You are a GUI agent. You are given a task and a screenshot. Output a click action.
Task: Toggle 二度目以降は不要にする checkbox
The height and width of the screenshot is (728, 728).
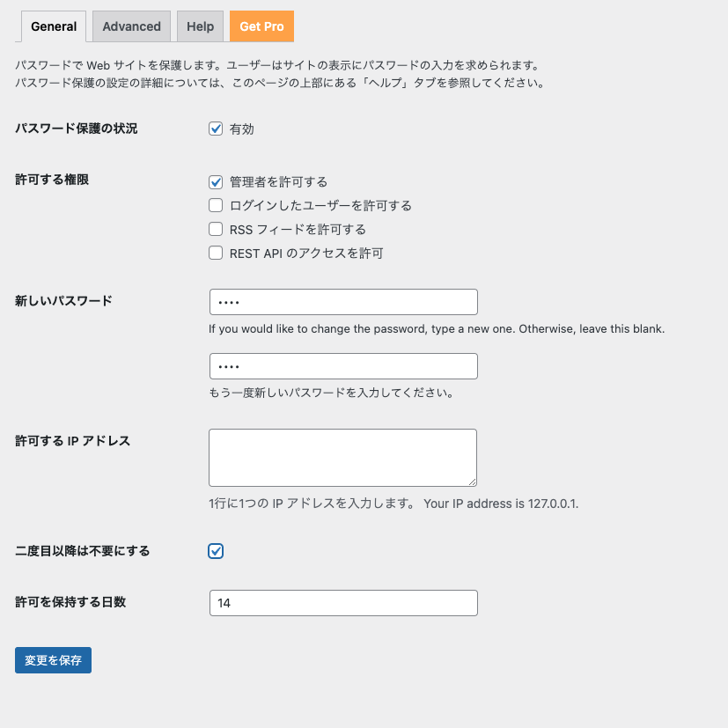216,551
